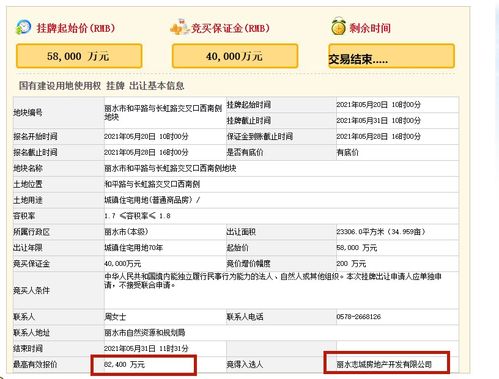
Task: Click the coins icon beside 竞买保证金
Action: 179,27
